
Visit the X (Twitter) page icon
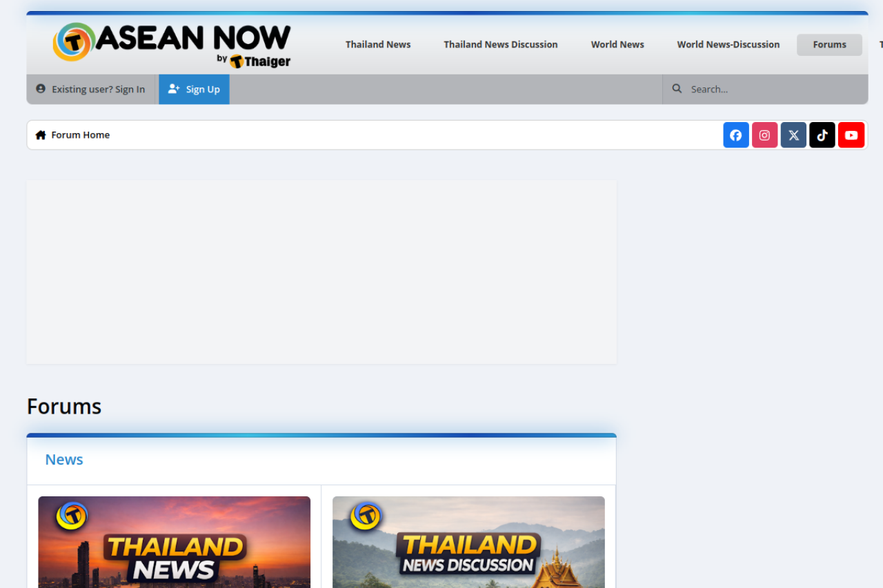point(793,135)
